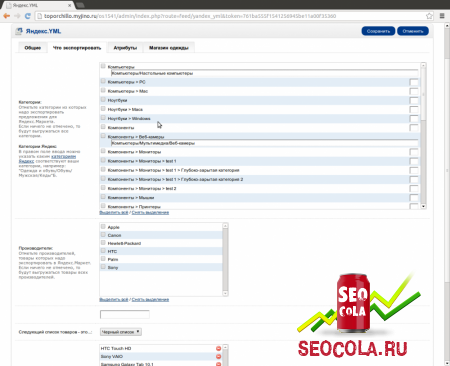This screenshot has height=366, width=450.
Task: Click the Компоненты category label
Action: point(121,128)
